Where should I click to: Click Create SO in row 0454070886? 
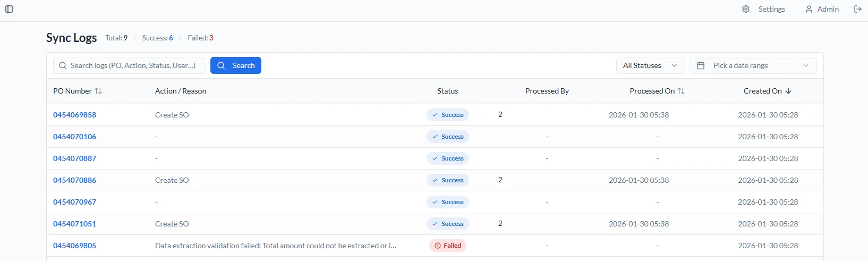(172, 180)
